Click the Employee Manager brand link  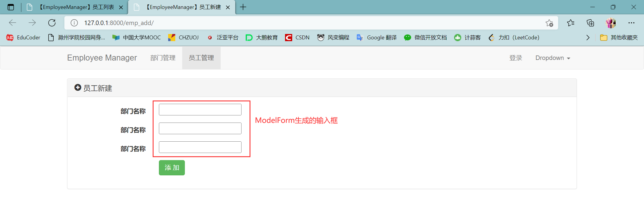pos(102,58)
